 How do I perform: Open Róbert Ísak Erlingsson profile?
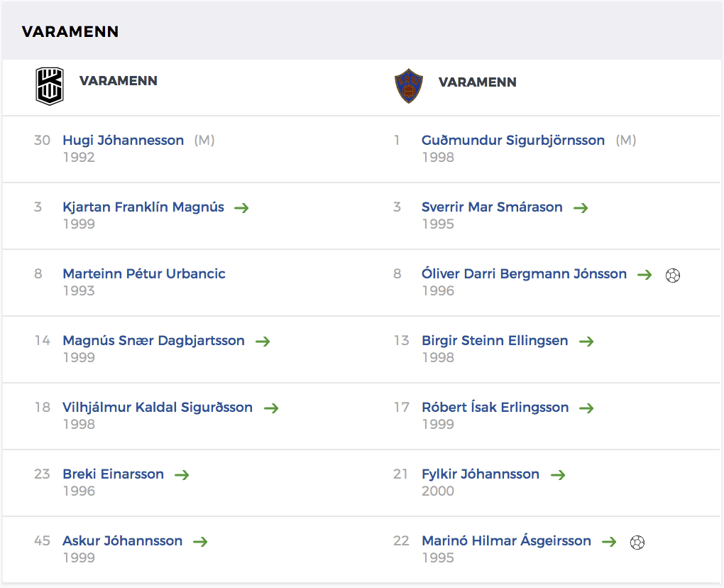[x=495, y=407]
